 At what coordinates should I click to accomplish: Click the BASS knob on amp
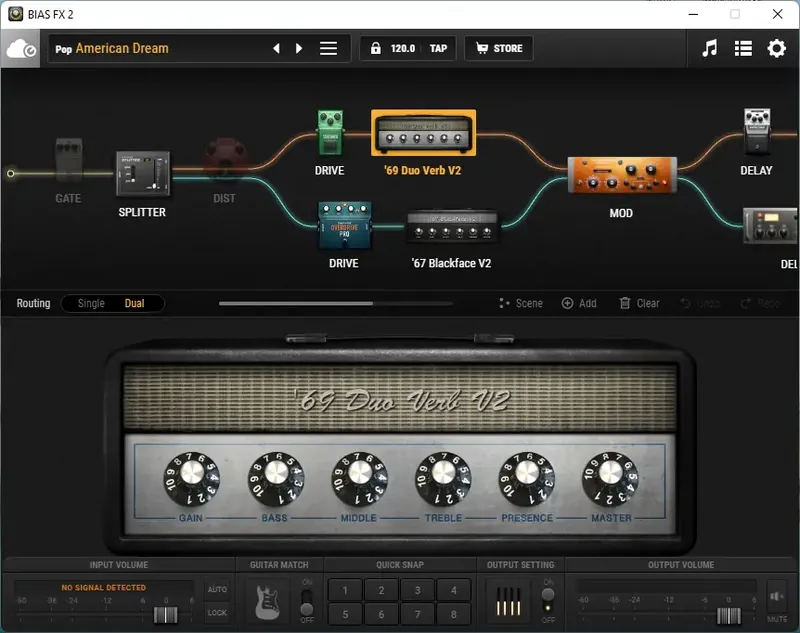(x=276, y=478)
